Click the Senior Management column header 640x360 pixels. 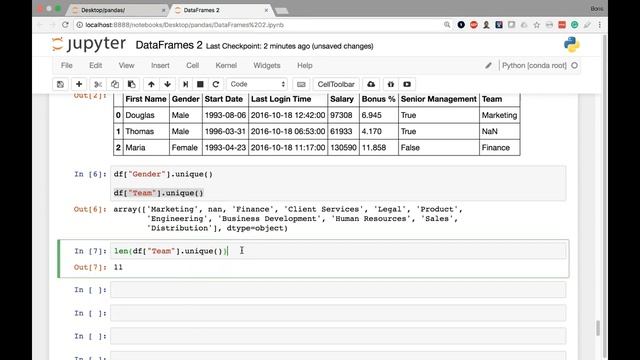tap(438, 99)
